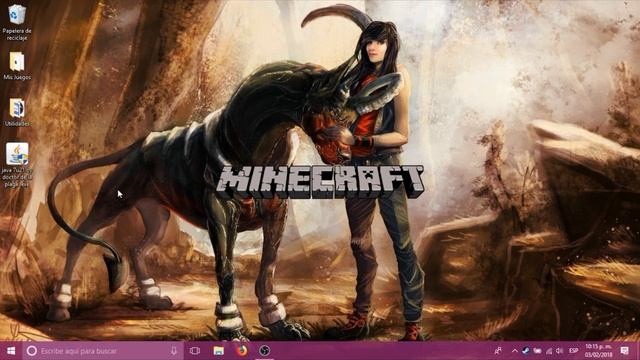Open the Windows Start menu

click(11, 351)
